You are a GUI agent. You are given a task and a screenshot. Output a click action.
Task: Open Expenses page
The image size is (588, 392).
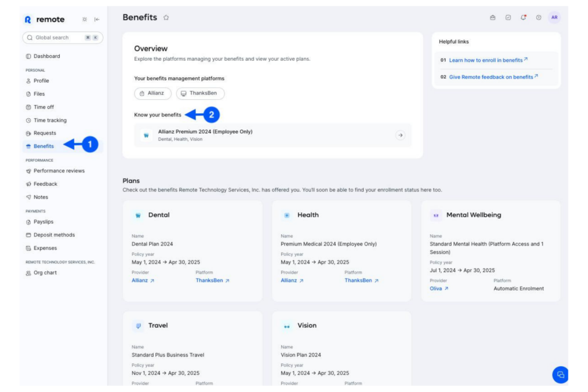(45, 248)
